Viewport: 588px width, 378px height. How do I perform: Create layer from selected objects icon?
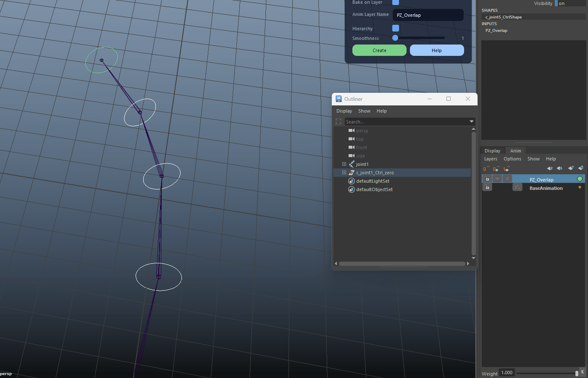580,168
